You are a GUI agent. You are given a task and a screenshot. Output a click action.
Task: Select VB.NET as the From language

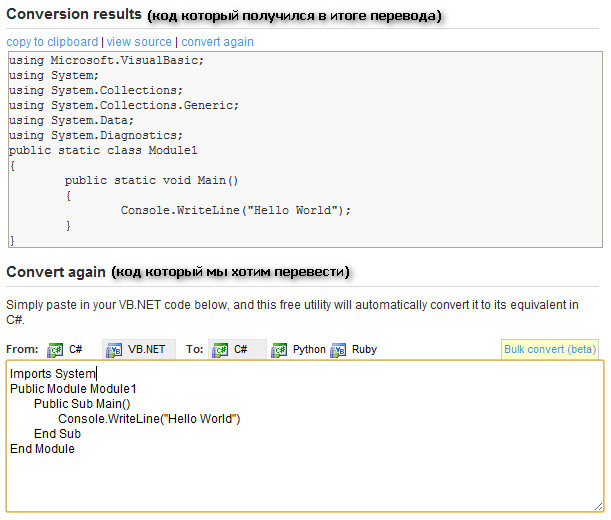click(147, 349)
